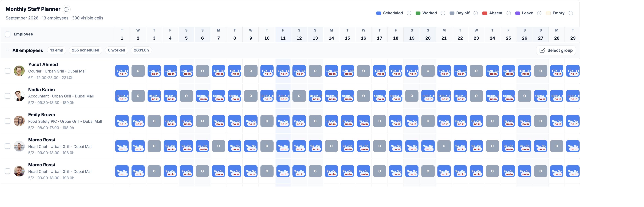Click the info icon next to Absent legend
Image resolution: width=644 pixels, height=207 pixels.
click(509, 13)
